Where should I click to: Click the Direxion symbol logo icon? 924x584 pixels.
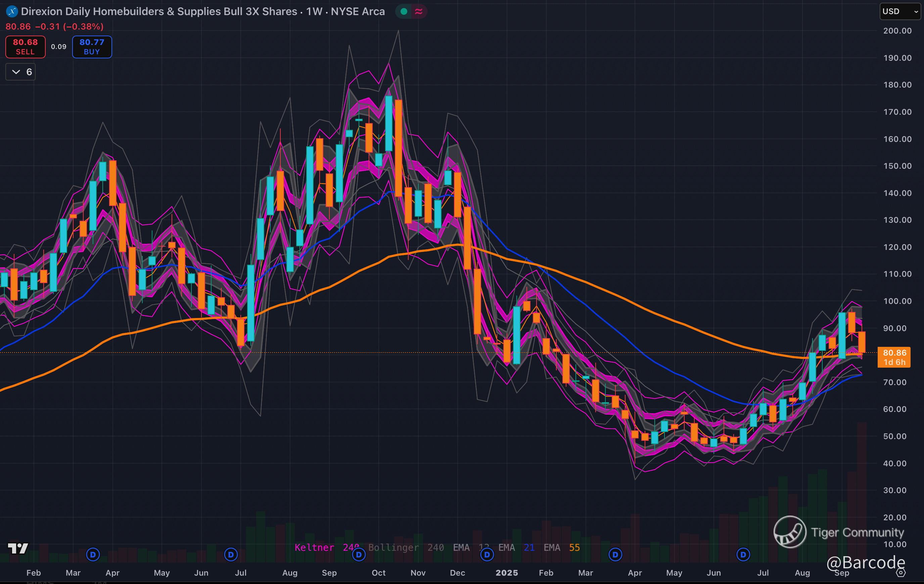tap(12, 11)
